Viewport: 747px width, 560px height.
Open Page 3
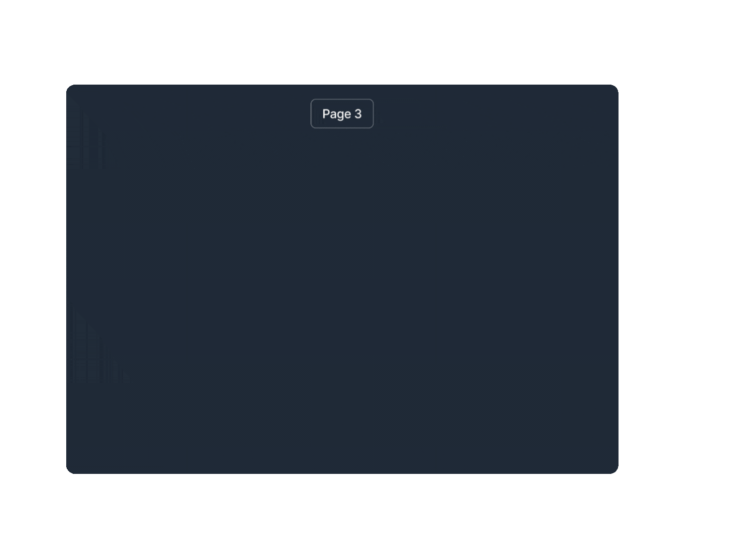tap(342, 113)
